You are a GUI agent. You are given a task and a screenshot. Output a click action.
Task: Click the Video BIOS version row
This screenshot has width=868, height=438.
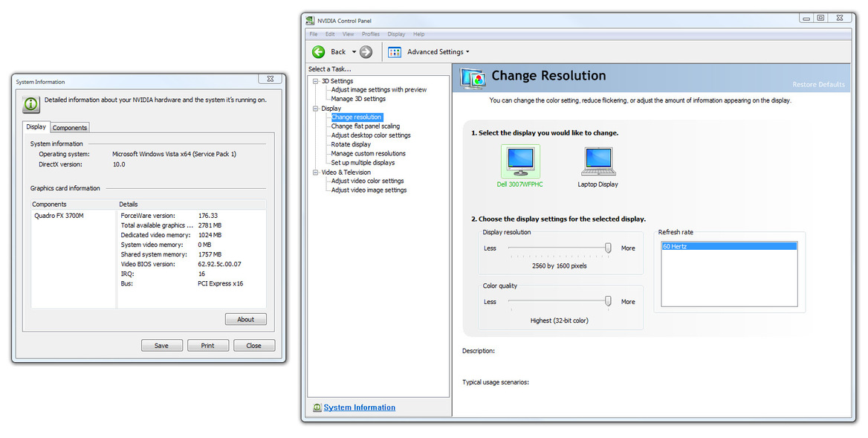[x=192, y=264]
